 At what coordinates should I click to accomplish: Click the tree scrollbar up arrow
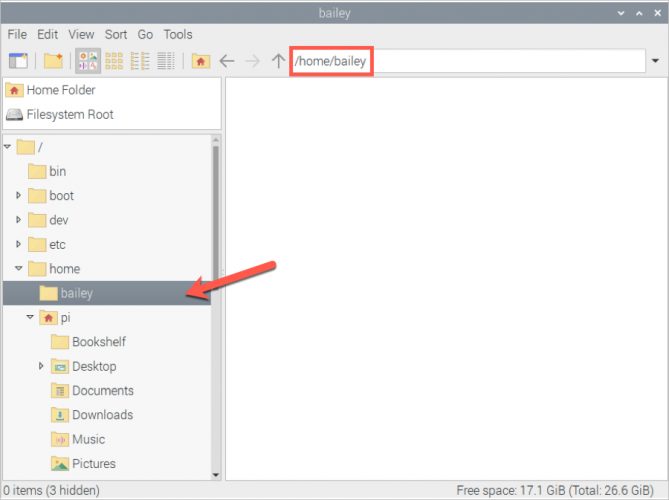point(216,140)
